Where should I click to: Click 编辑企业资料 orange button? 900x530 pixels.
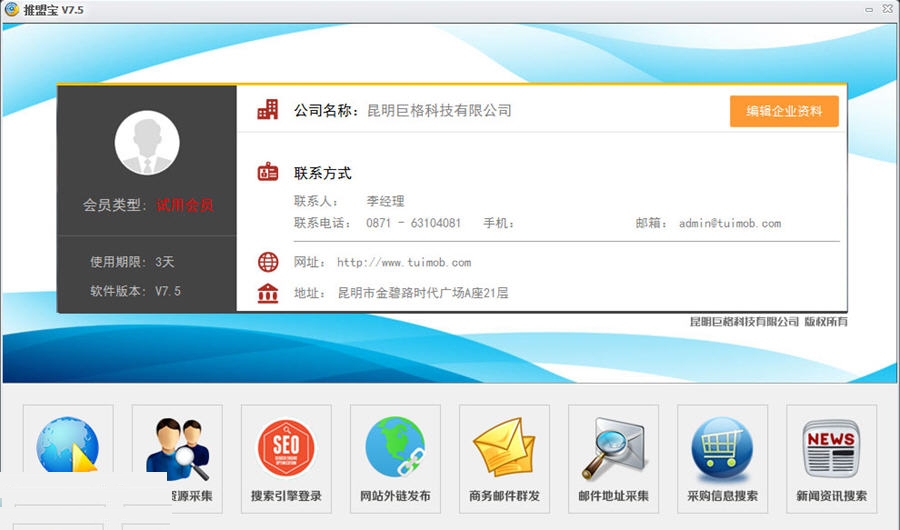click(x=784, y=111)
